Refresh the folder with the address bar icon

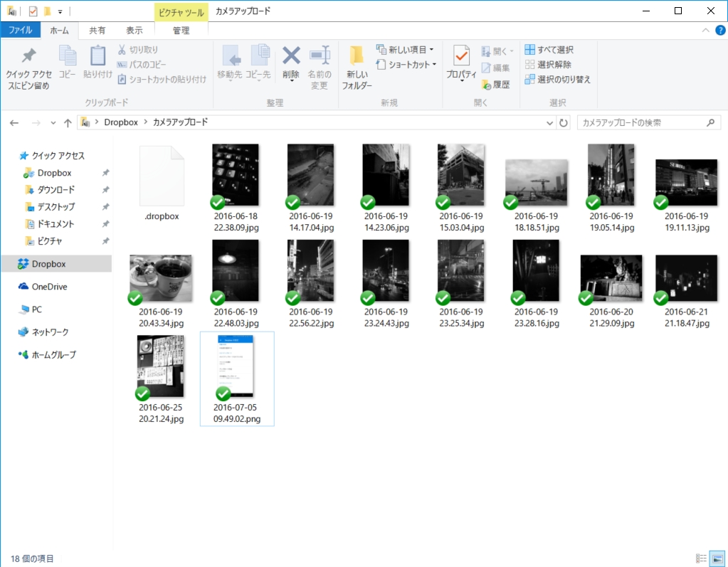click(563, 122)
